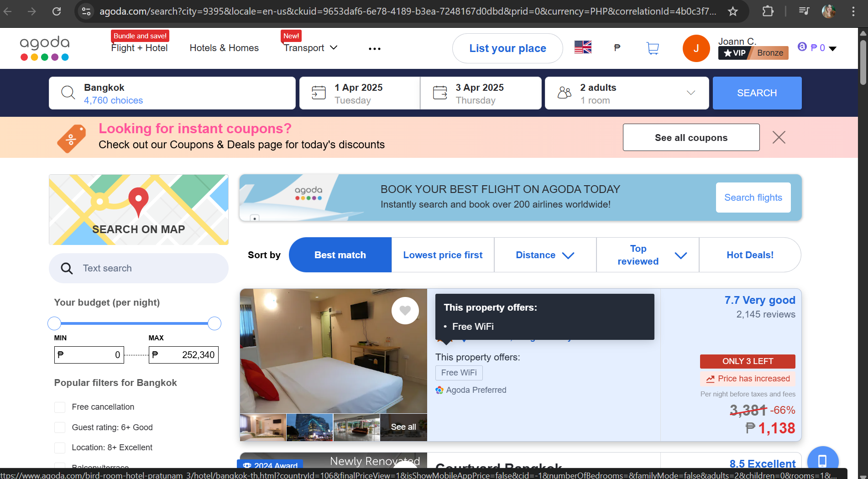The width and height of the screenshot is (868, 479).
Task: Open the Distance sort dropdown
Action: click(x=545, y=255)
